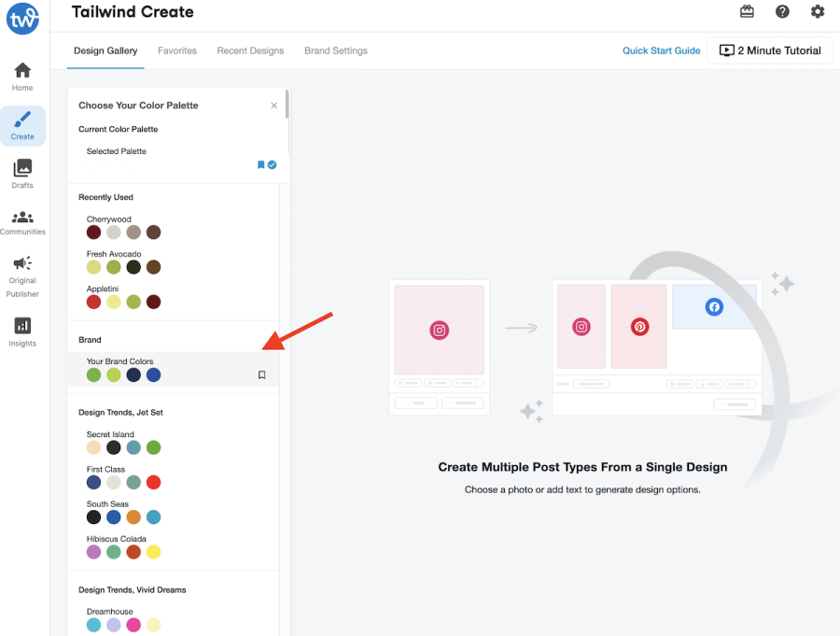Pick Dreamhouse's lavender swatch
The image size is (840, 636).
[x=114, y=625]
